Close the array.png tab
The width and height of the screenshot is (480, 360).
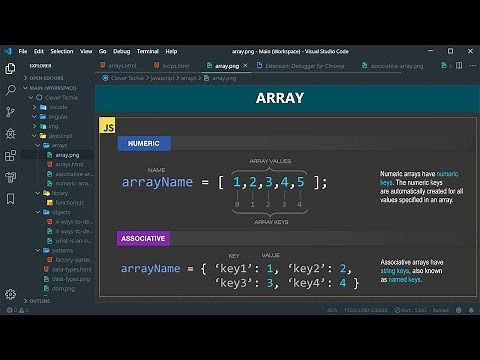tap(245, 65)
